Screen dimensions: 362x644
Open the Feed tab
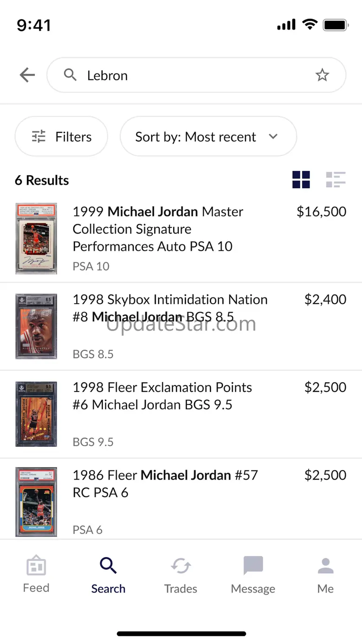tap(36, 575)
